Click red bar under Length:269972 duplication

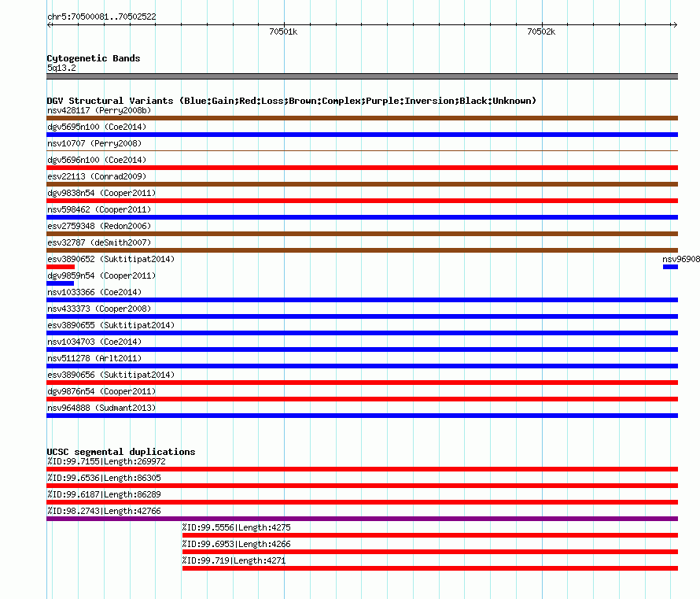(362, 469)
